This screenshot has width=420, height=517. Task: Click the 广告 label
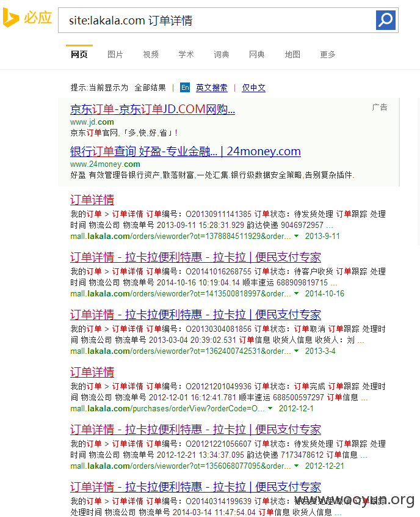pos(380,107)
